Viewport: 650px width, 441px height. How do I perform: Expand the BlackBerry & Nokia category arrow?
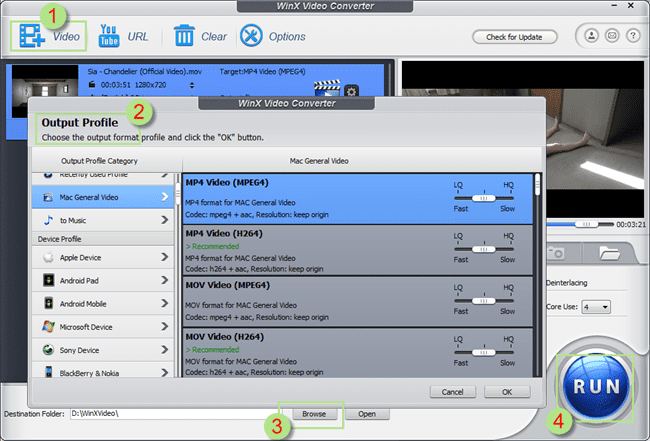165,372
